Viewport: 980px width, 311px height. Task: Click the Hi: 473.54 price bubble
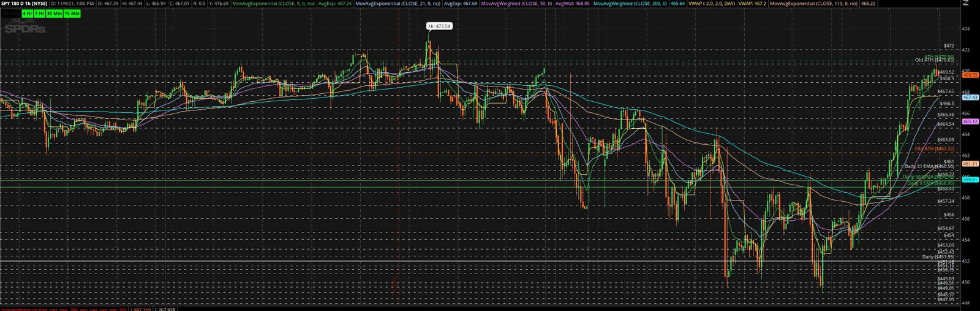click(x=439, y=26)
